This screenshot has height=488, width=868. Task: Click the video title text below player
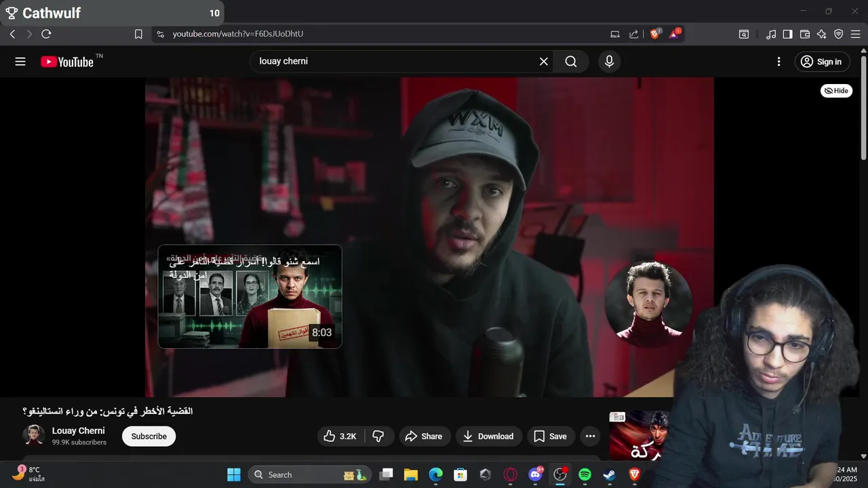108,411
